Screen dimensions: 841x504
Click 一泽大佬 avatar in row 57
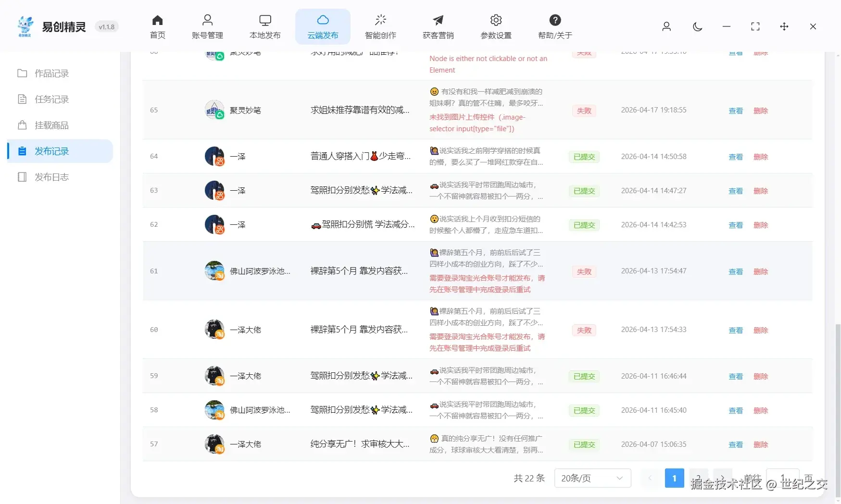coord(214,444)
